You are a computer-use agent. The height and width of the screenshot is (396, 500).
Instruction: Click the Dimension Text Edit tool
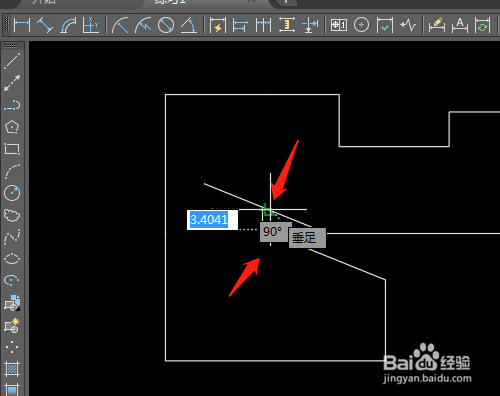pos(460,25)
